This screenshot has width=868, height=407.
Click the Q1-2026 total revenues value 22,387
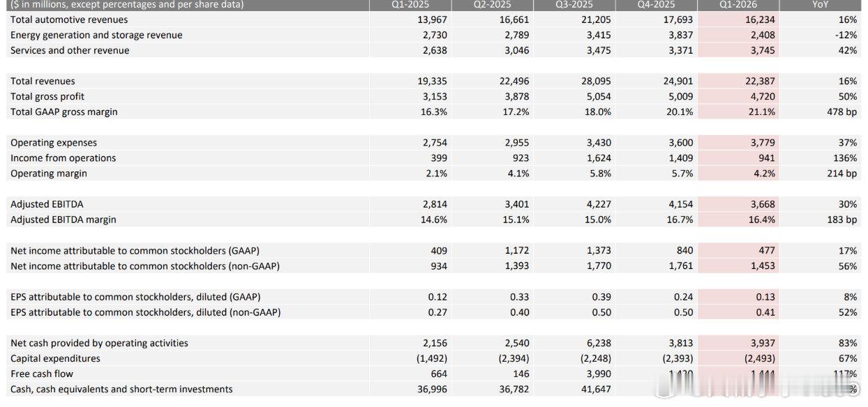point(759,82)
